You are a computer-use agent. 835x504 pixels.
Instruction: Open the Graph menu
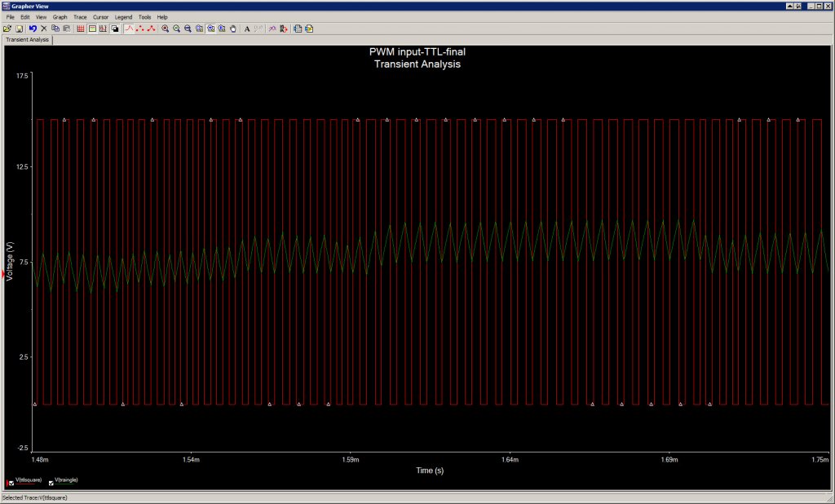[60, 17]
